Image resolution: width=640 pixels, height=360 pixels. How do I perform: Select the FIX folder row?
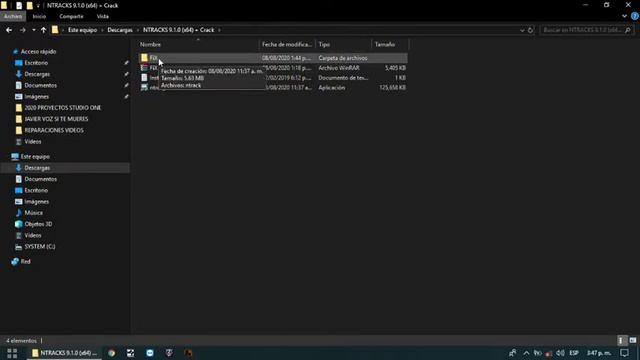273,58
